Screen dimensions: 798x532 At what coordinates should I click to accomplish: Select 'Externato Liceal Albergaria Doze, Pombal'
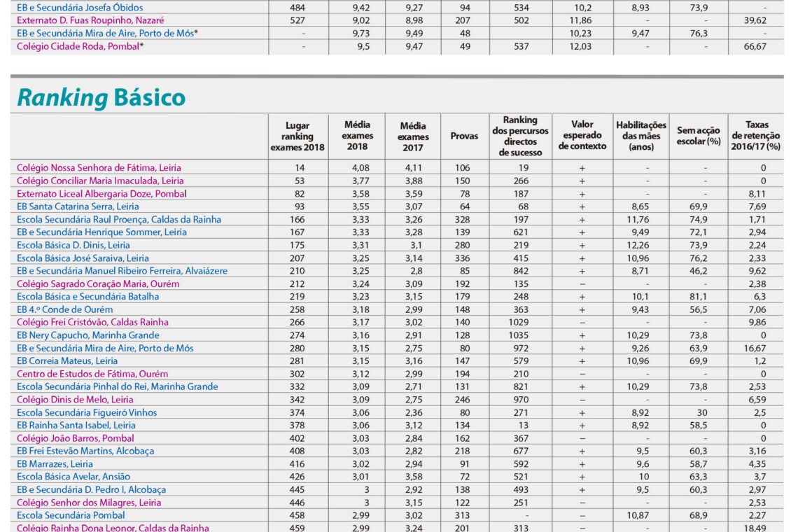(x=101, y=193)
